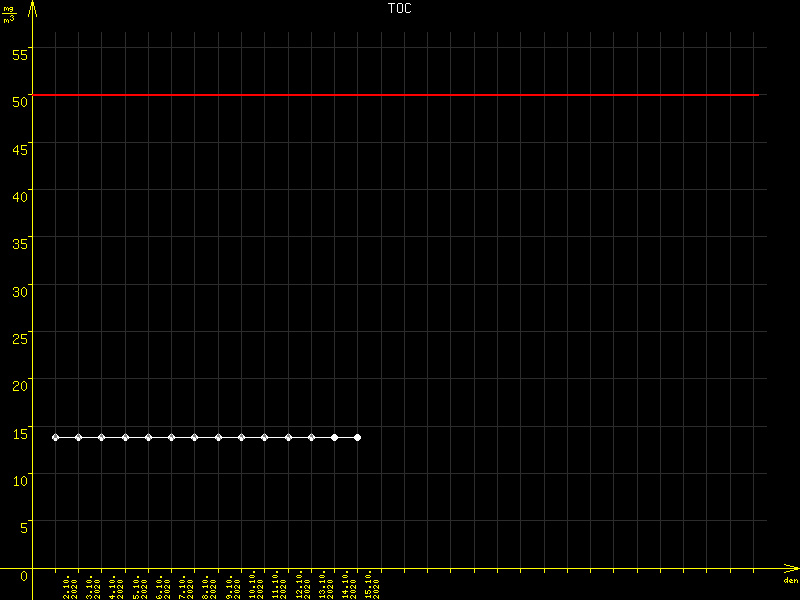Click the TOC chart title
Viewport: 800px width, 600px height.
[x=399, y=8]
